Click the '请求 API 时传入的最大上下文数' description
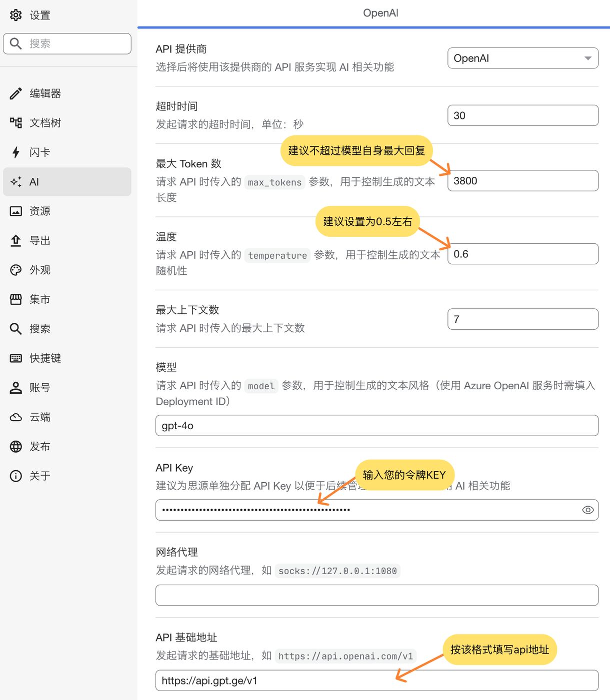 pos(230,328)
